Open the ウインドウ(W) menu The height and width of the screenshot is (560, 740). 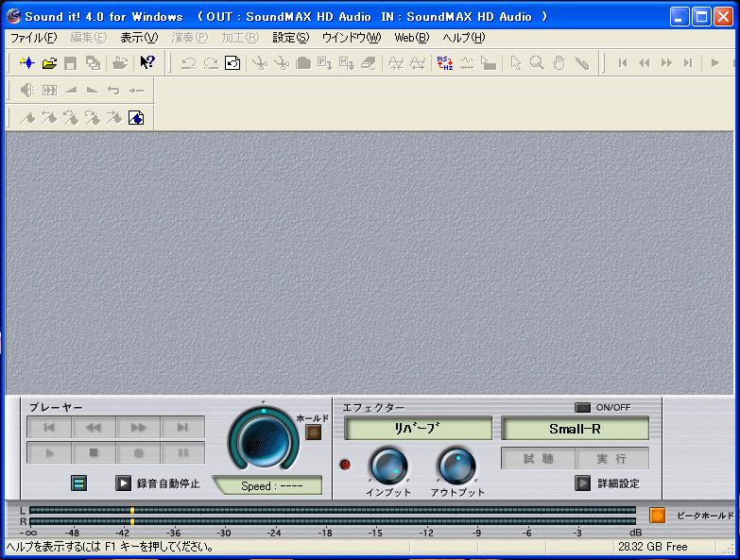click(352, 38)
